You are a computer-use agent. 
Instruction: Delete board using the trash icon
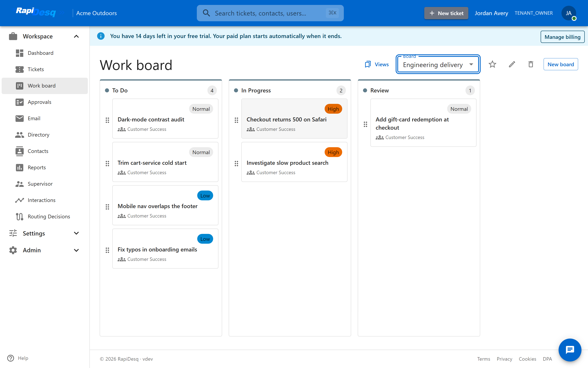pos(531,64)
